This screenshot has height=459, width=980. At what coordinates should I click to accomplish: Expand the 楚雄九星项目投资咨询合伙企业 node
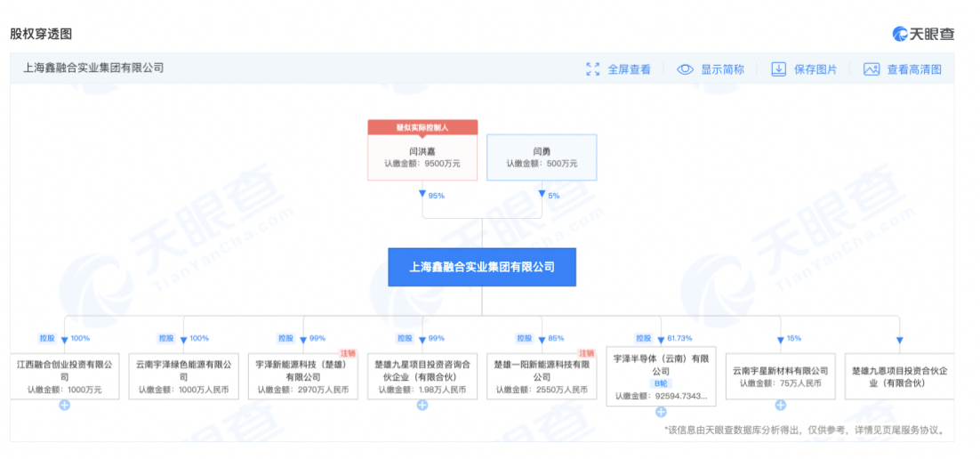422,406
